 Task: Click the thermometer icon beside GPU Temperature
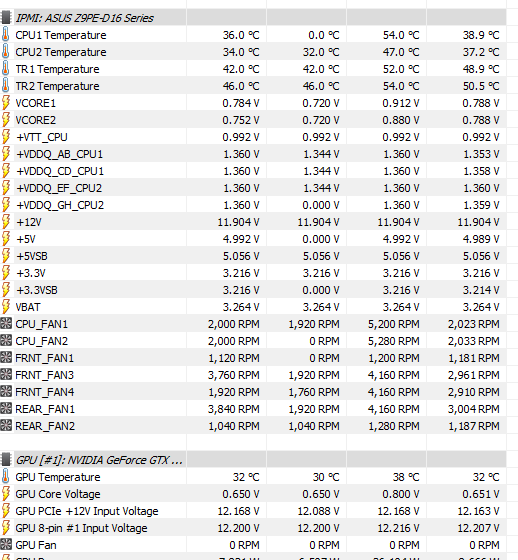tap(5, 477)
